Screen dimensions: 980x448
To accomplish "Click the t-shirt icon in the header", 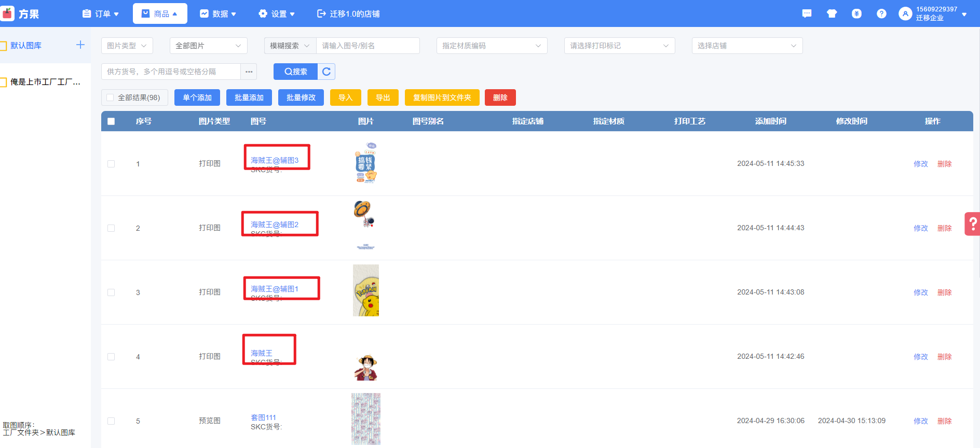I will pyautogui.click(x=832, y=14).
